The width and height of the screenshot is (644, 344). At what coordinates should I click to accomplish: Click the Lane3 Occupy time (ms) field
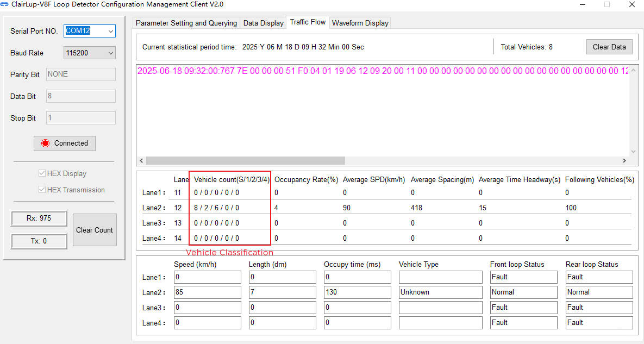(x=357, y=308)
